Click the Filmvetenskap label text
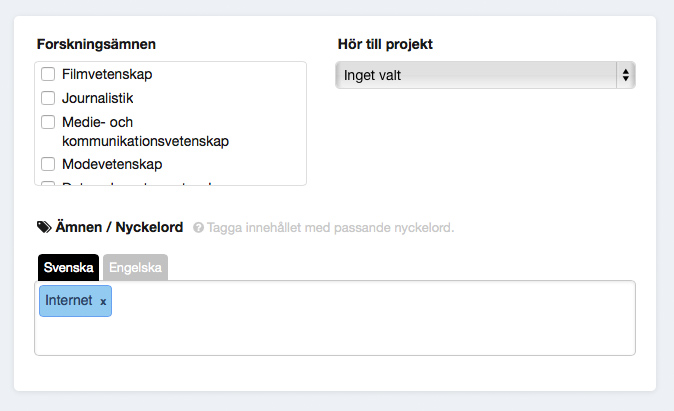The image size is (674, 411). (x=107, y=74)
